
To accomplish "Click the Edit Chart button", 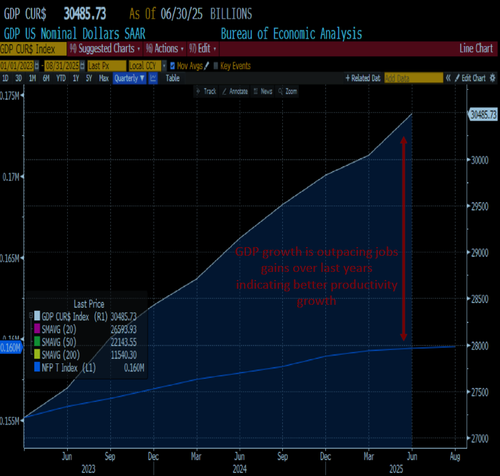I will (470, 78).
